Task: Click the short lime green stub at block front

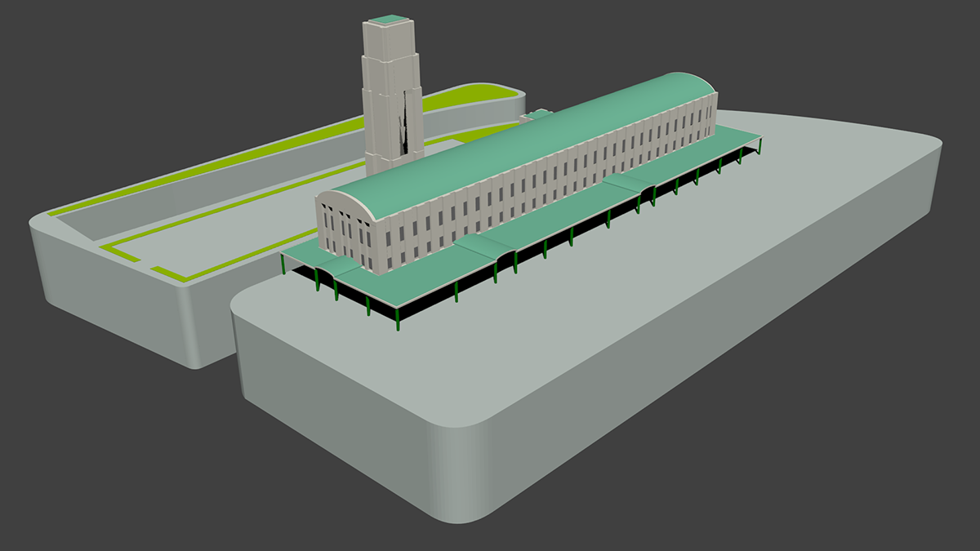Action: coord(170,273)
